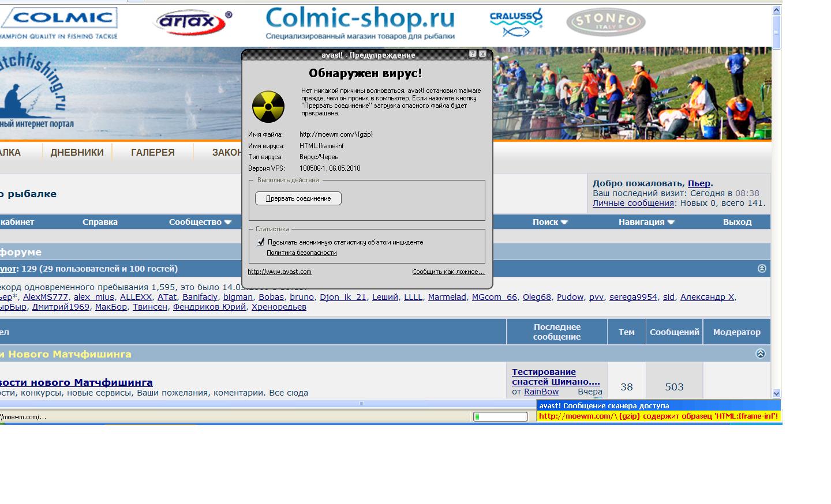The image size is (831, 504).
Task: Open новости нового Матчфишинга forum link
Action: point(76,382)
